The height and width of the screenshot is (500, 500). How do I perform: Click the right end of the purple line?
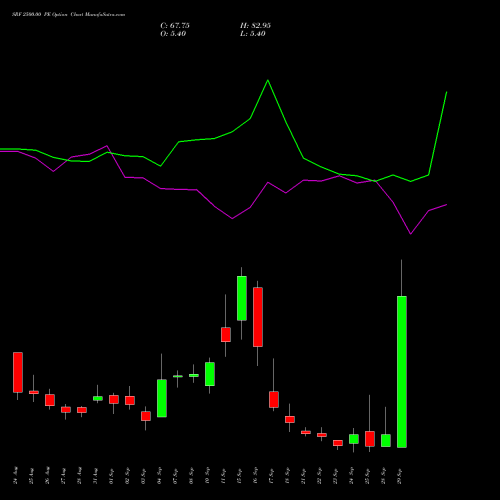tap(446, 205)
